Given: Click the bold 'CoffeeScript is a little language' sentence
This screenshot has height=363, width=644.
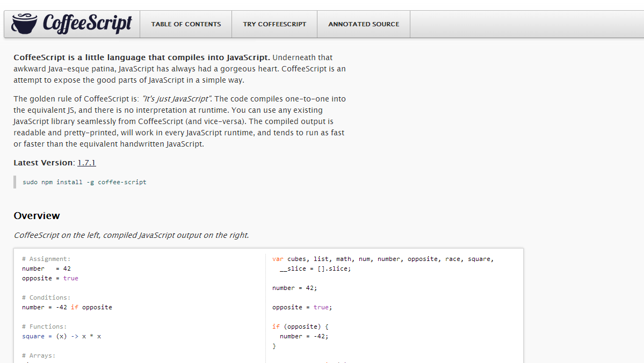Looking at the screenshot, I should (142, 57).
